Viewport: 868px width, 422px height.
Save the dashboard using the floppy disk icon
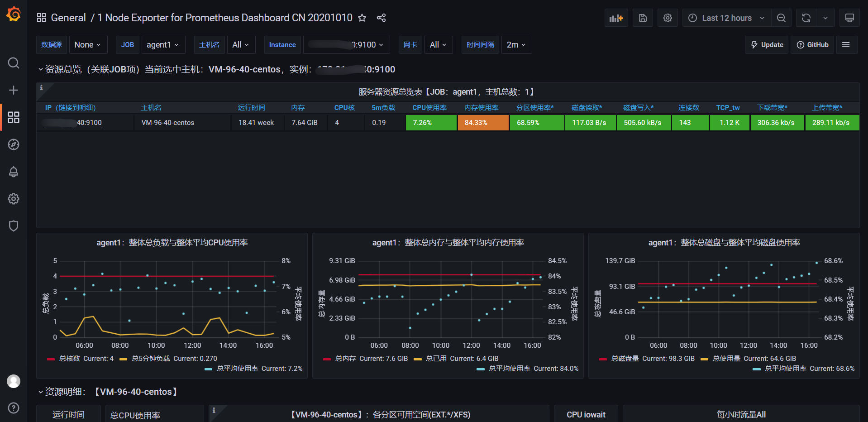(x=643, y=18)
